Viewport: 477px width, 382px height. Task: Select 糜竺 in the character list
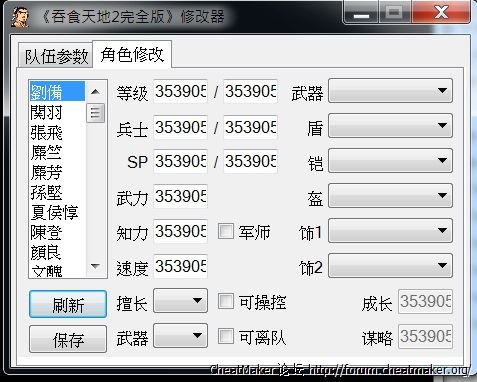[57, 152]
